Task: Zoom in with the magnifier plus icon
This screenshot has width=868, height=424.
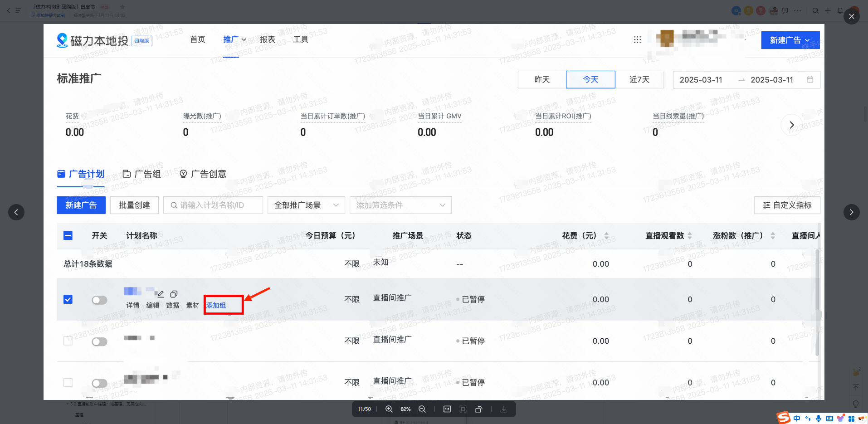Action: 388,409
